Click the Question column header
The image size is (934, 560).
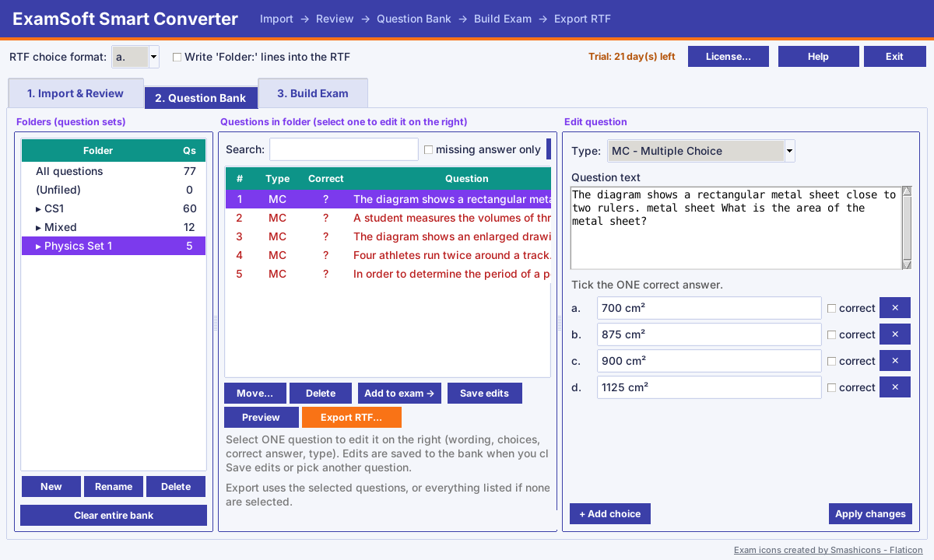[x=451, y=179]
